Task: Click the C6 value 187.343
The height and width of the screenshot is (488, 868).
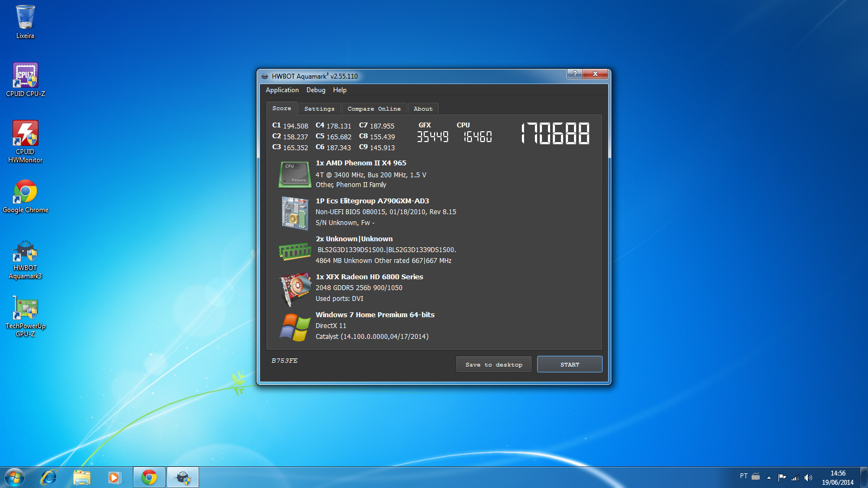Action: pyautogui.click(x=339, y=148)
